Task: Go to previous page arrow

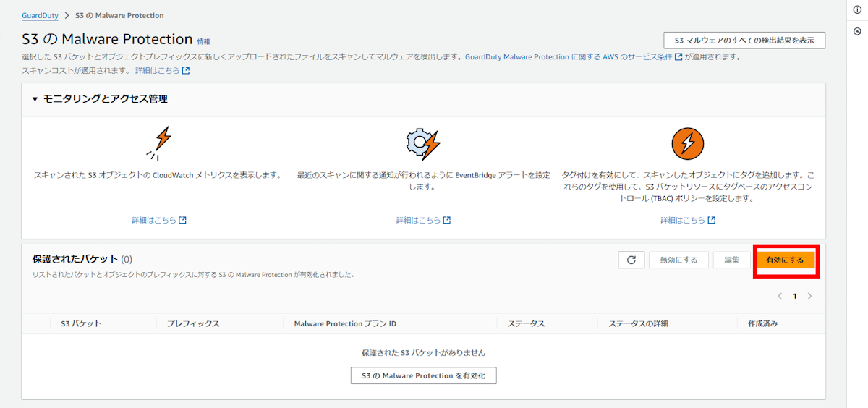Action: [x=780, y=296]
